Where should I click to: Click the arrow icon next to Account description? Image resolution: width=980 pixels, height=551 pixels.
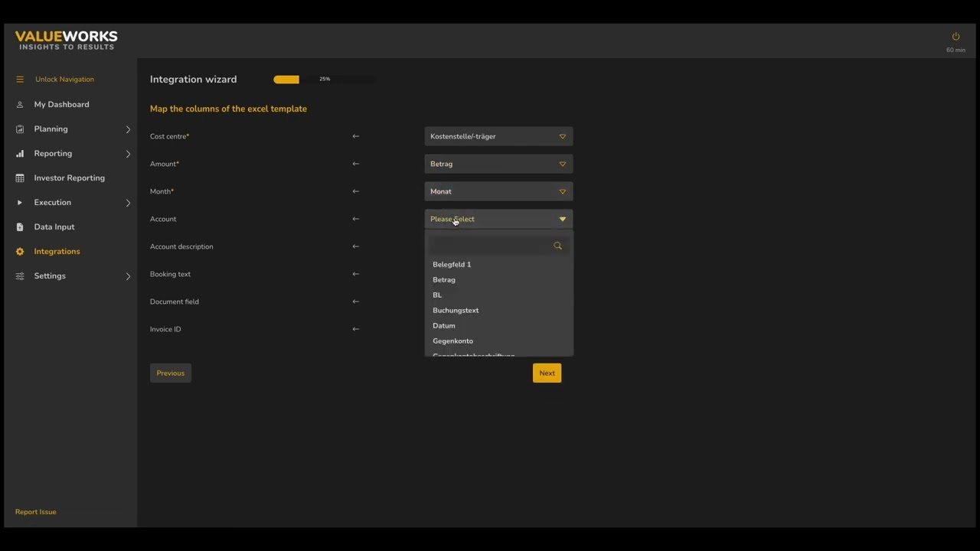(x=355, y=246)
